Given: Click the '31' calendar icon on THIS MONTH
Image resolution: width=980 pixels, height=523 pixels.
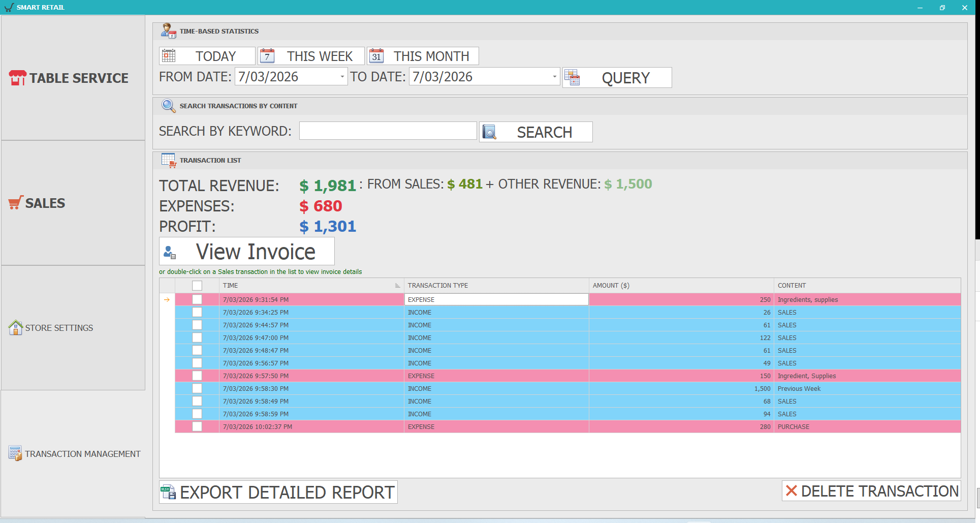Looking at the screenshot, I should coord(376,56).
